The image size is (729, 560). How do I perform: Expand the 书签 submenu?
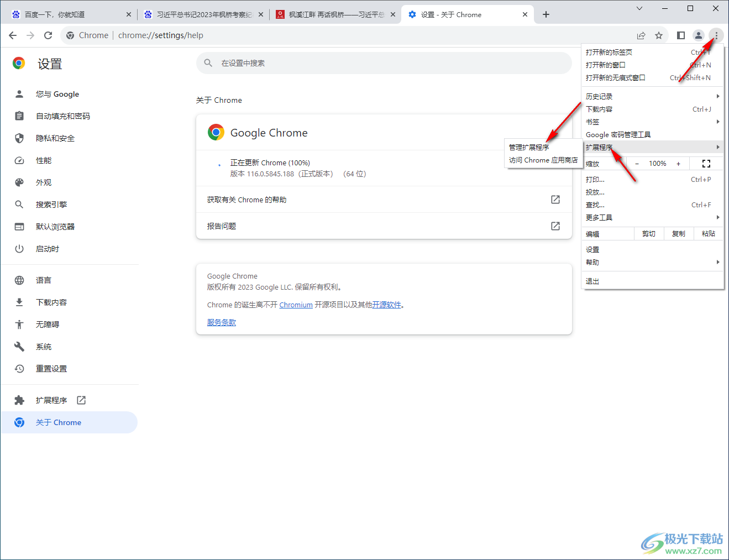[x=653, y=122]
